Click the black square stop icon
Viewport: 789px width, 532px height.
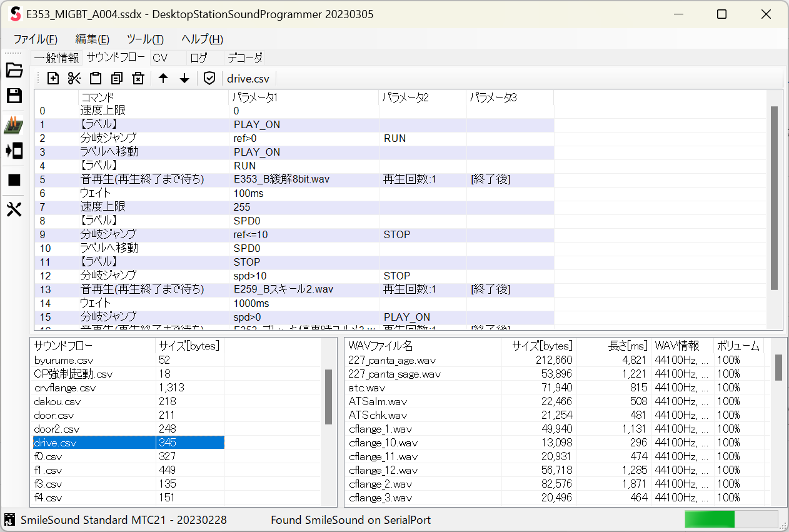(14, 180)
